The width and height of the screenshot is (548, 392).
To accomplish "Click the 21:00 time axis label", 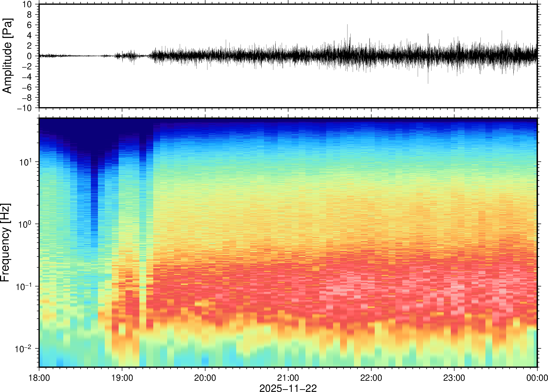I will [288, 378].
